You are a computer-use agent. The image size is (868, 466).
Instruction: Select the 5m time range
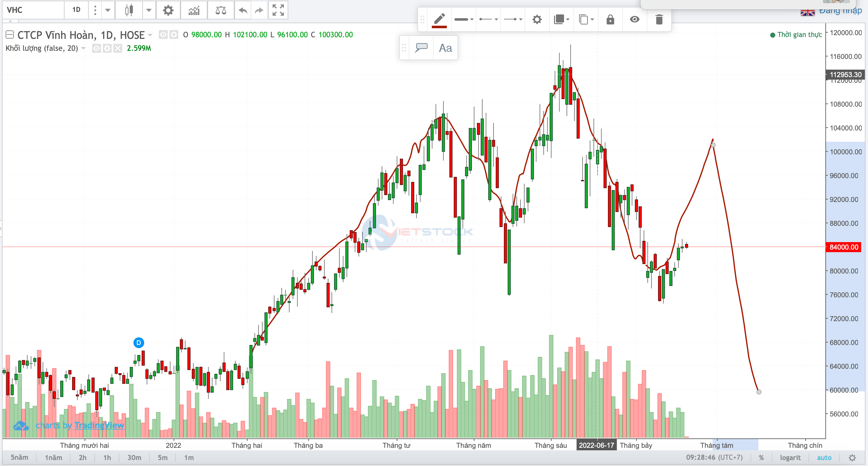(163, 458)
